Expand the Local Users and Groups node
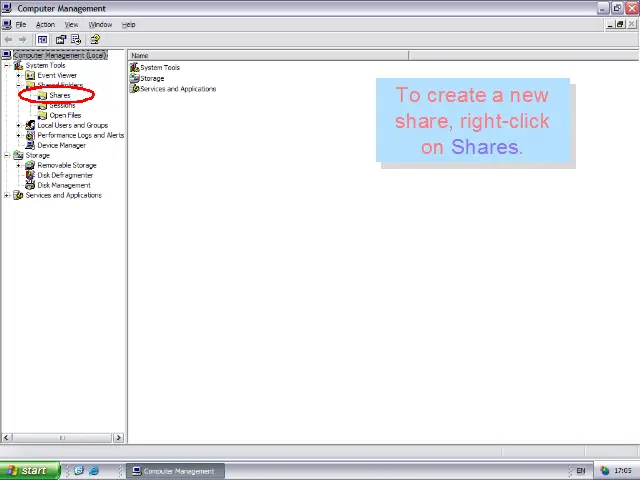The height and width of the screenshot is (480, 640). (18, 125)
